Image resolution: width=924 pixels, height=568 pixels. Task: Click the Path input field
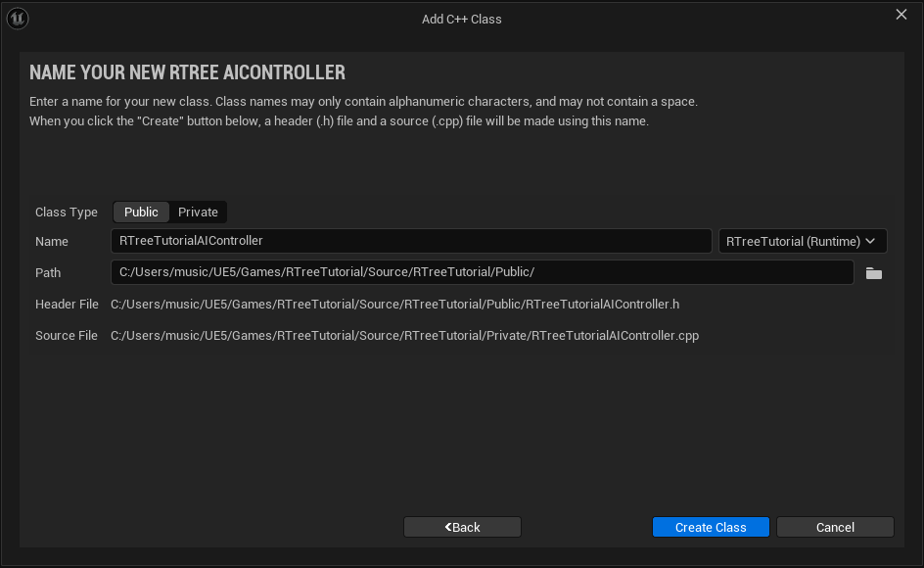coord(482,272)
